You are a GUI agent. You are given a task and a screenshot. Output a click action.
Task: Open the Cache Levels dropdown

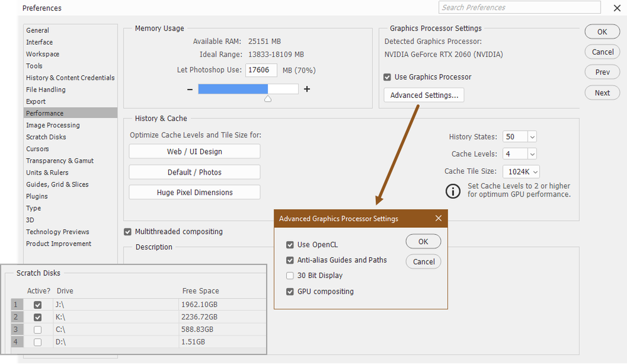click(527, 154)
